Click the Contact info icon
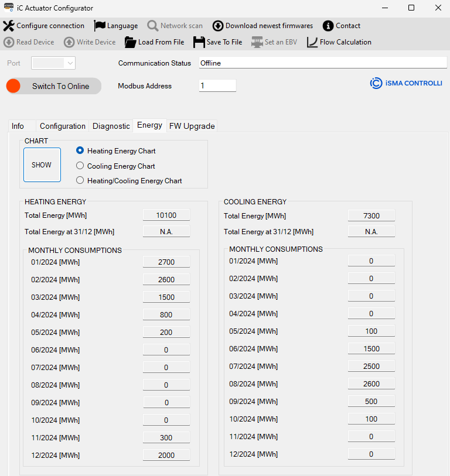The width and height of the screenshot is (450, 476). [328, 26]
